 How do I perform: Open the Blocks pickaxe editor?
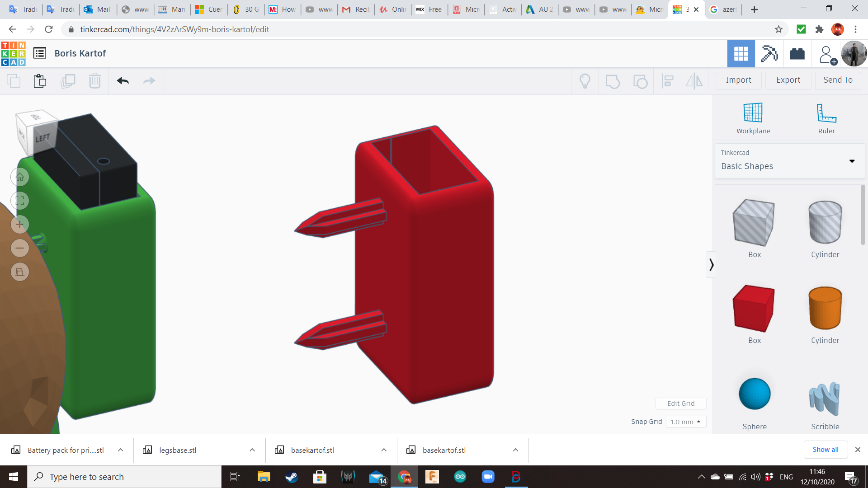coord(769,54)
